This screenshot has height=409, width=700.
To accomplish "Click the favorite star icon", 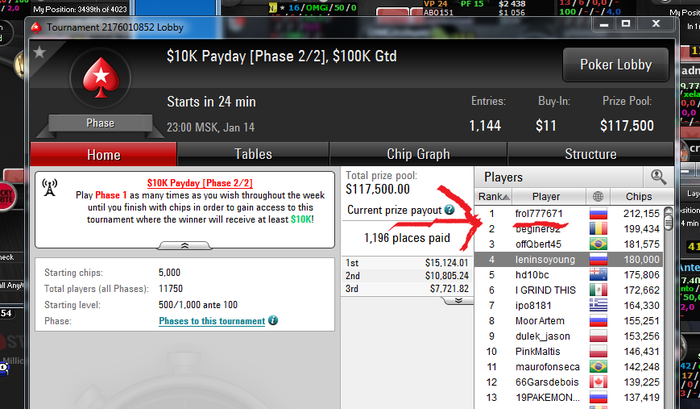I will tap(40, 52).
